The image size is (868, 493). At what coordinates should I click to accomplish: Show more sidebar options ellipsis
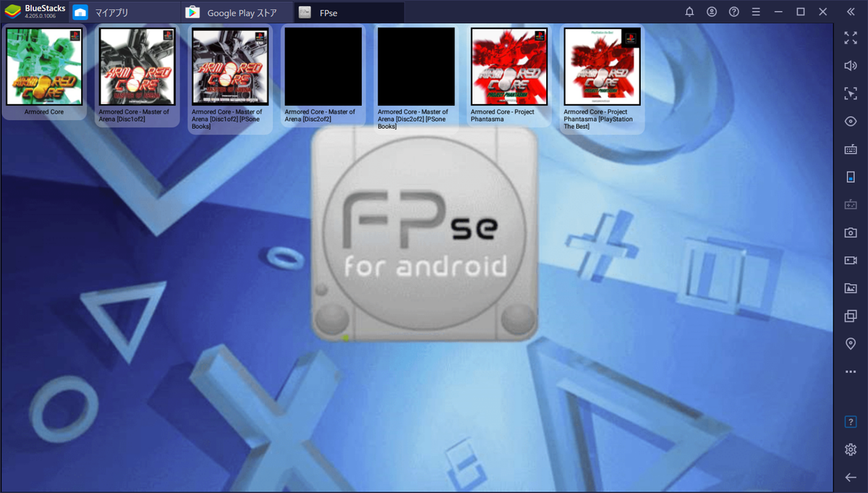click(851, 371)
